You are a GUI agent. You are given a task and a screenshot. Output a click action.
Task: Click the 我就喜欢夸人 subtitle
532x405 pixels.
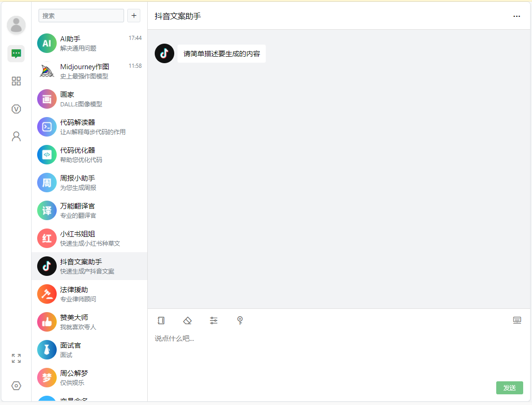click(78, 327)
